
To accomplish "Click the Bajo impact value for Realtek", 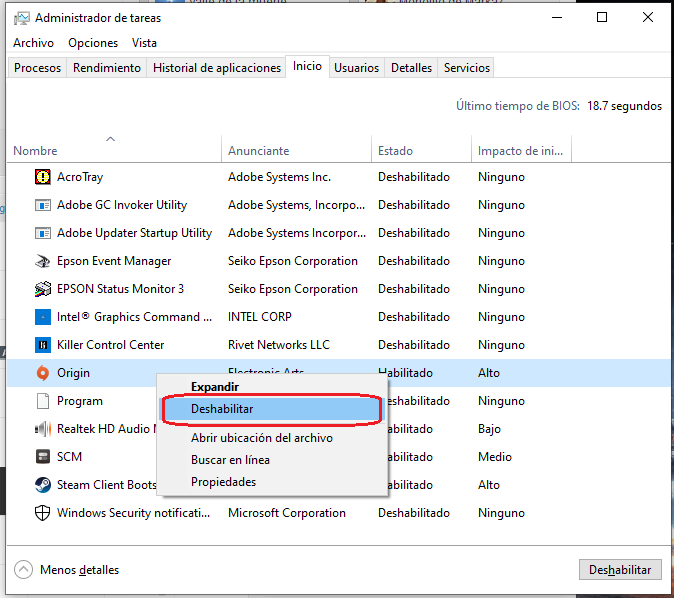I will pos(489,429).
